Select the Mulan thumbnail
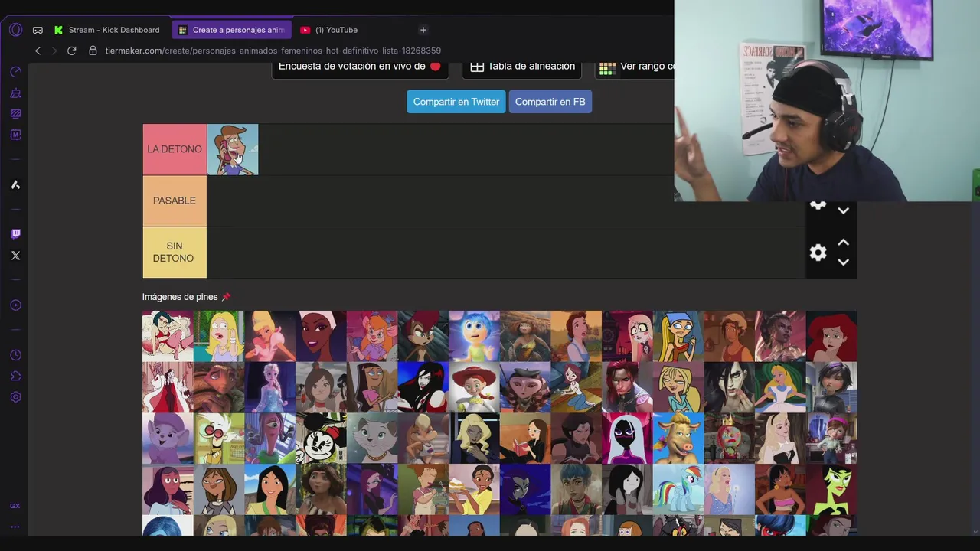Screen dimensions: 980x551 point(269,490)
